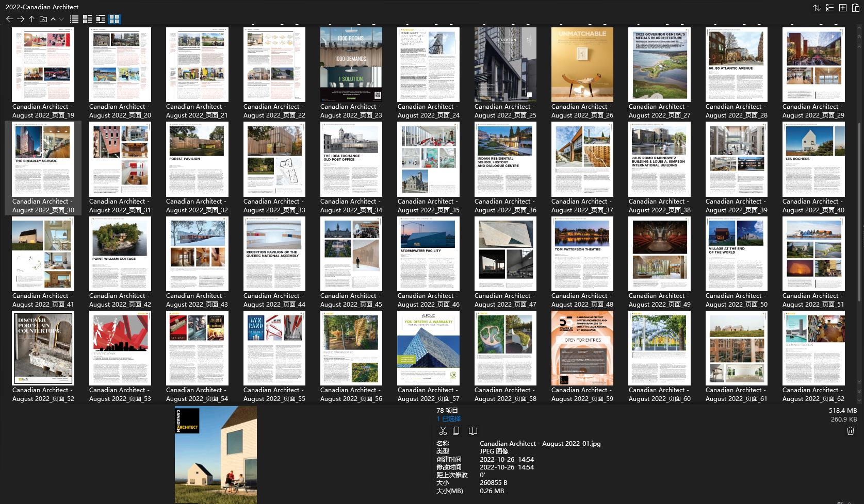864x504 pixels.
Task: Copy the selected file using the copy icon
Action: 456,430
